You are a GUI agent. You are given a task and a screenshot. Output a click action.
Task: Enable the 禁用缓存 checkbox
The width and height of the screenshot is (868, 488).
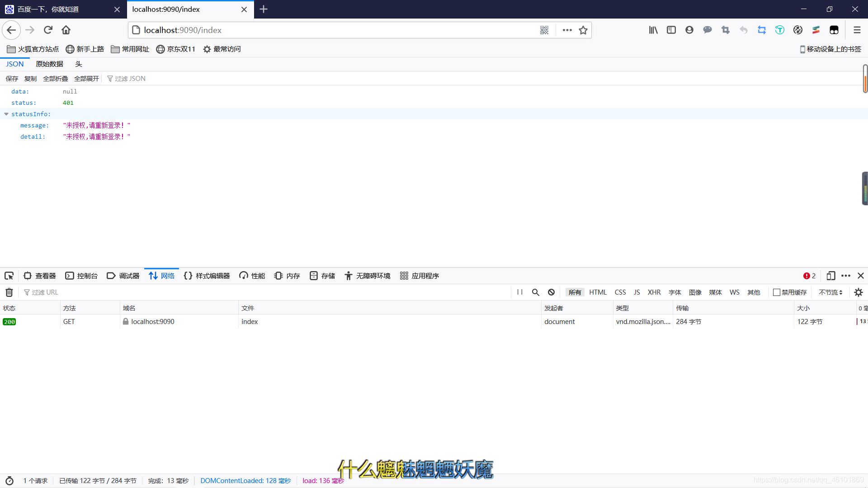click(775, 292)
